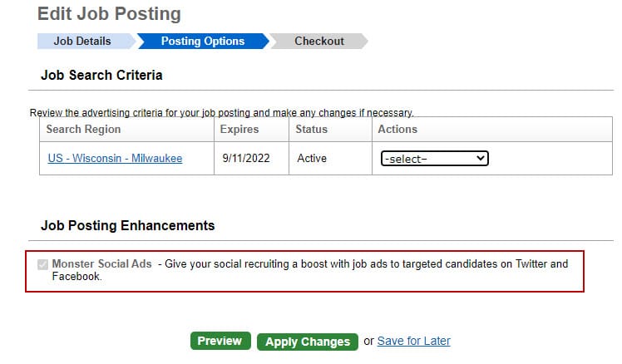Click the Actions column header
Image resolution: width=622 pixels, height=364 pixels.
[397, 130]
